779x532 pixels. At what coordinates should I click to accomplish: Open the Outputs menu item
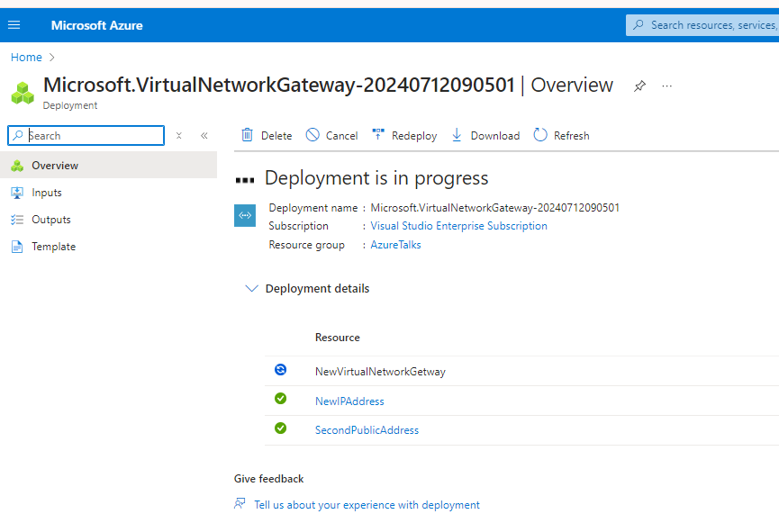108,219
